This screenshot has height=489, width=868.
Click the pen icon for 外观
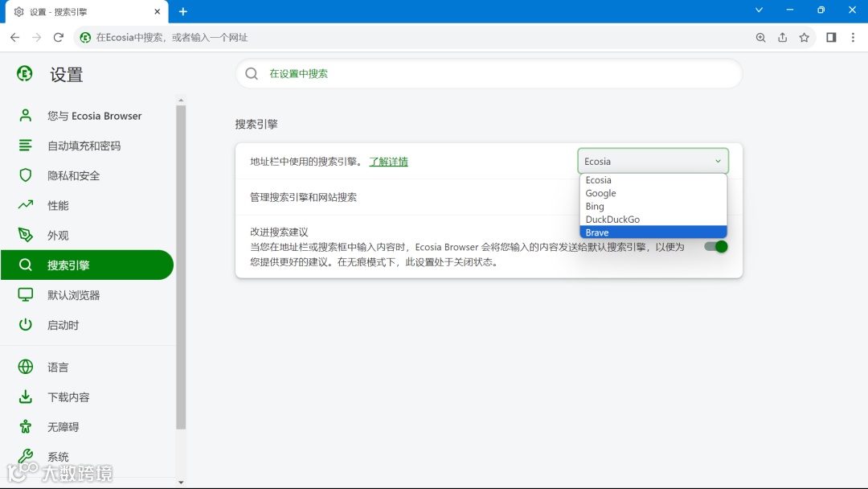pyautogui.click(x=26, y=235)
